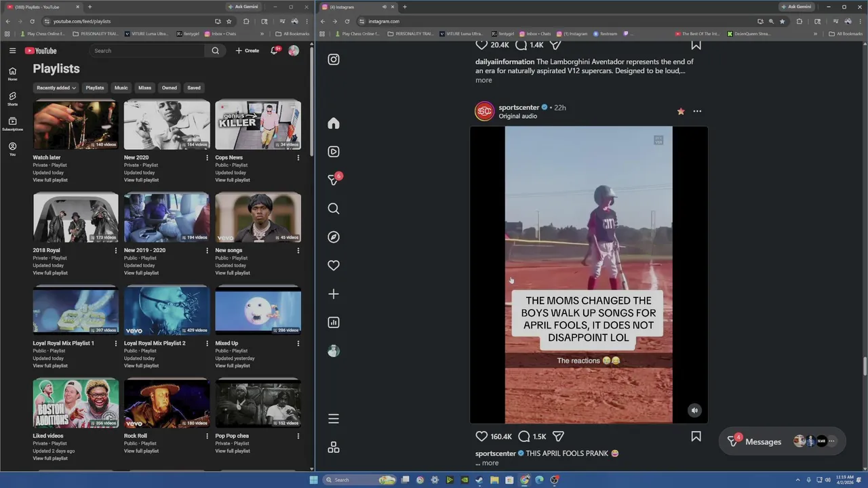Click the Instagram page vertical scrollbar
This screenshot has height=488, width=868.
[x=865, y=366]
